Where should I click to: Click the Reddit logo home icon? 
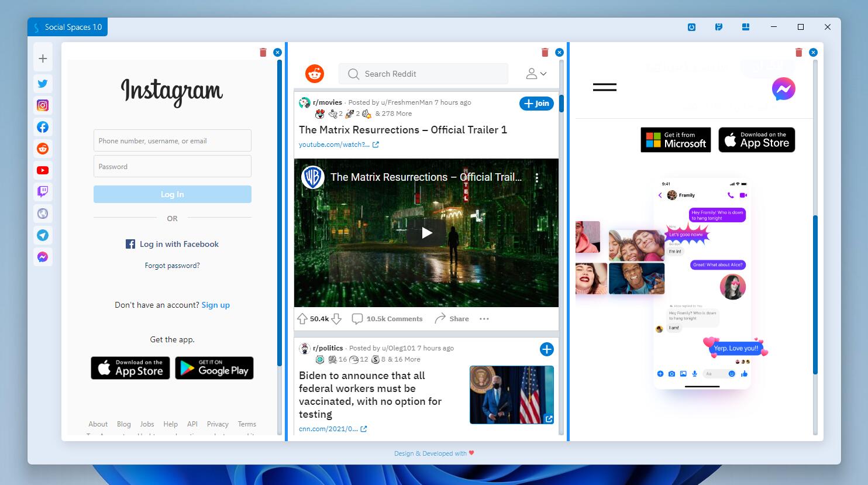click(315, 74)
